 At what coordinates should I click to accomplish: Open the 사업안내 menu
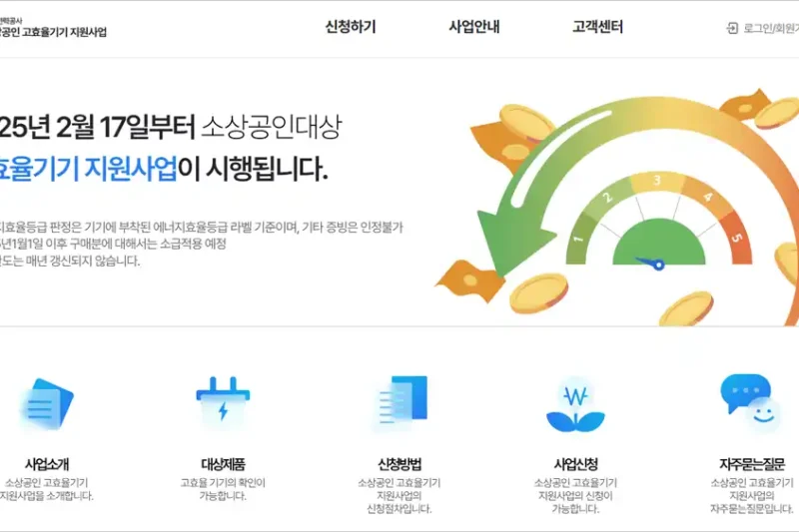tap(474, 28)
